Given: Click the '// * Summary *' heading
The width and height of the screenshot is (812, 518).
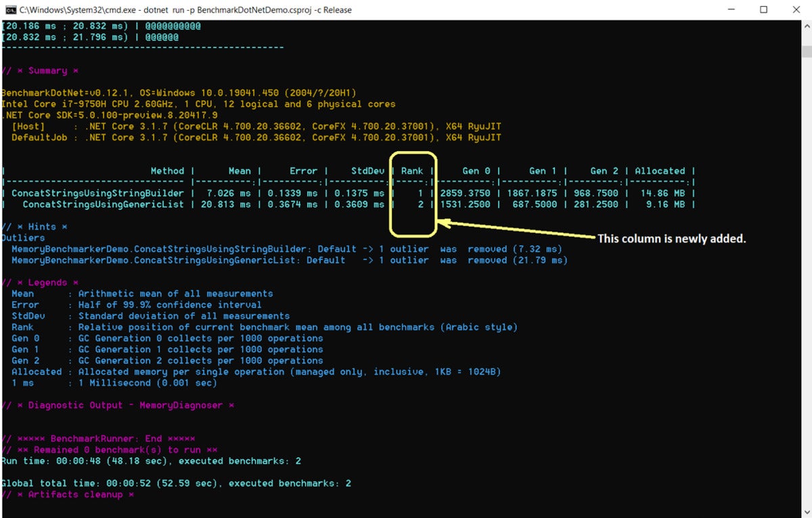Looking at the screenshot, I should pyautogui.click(x=40, y=70).
